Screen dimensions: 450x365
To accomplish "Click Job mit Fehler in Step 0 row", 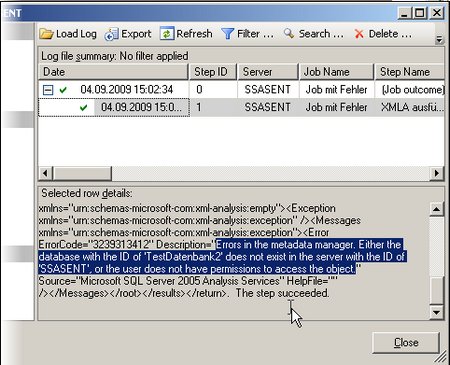I will (336, 90).
